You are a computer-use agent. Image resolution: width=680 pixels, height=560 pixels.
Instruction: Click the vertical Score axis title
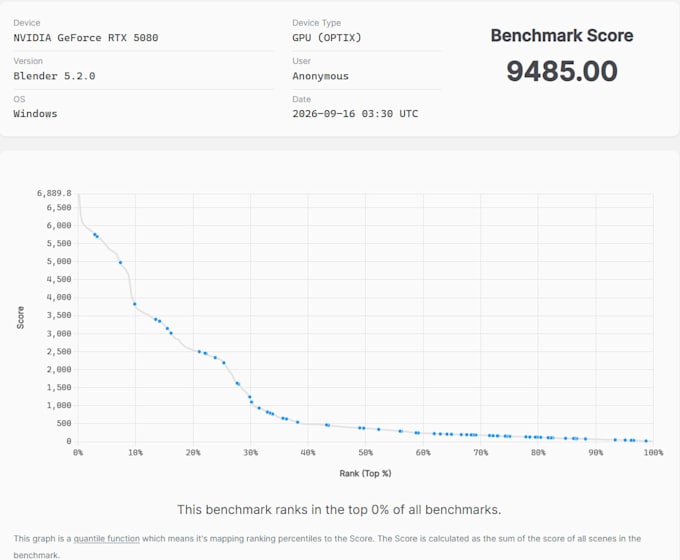20,318
